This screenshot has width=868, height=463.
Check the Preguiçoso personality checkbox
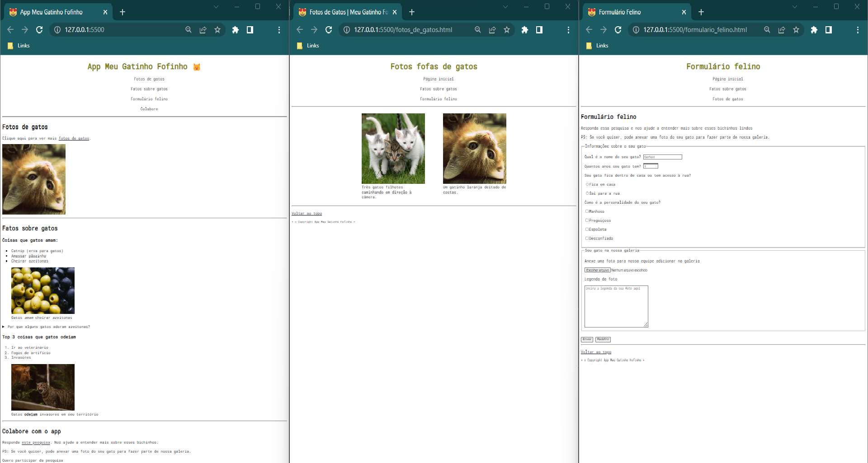tap(587, 220)
